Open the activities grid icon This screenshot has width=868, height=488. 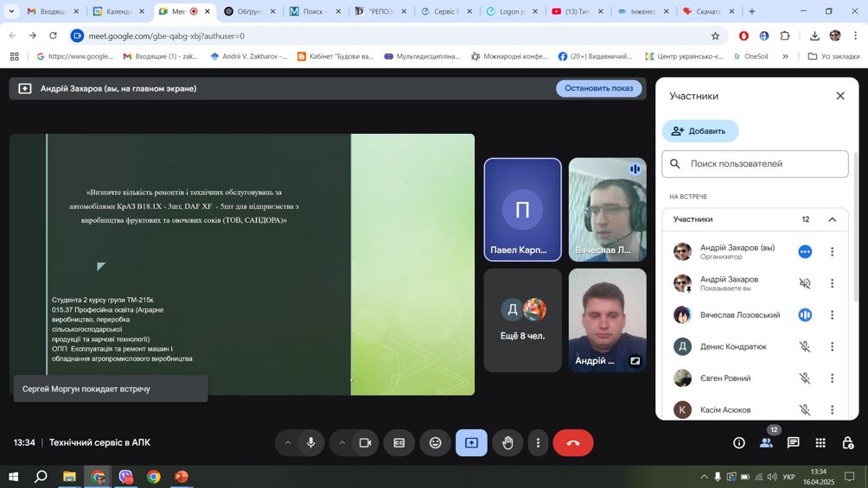[820, 443]
